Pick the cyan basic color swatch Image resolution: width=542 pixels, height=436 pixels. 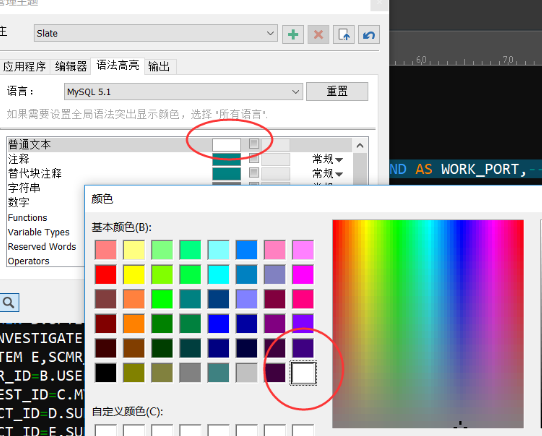218,275
